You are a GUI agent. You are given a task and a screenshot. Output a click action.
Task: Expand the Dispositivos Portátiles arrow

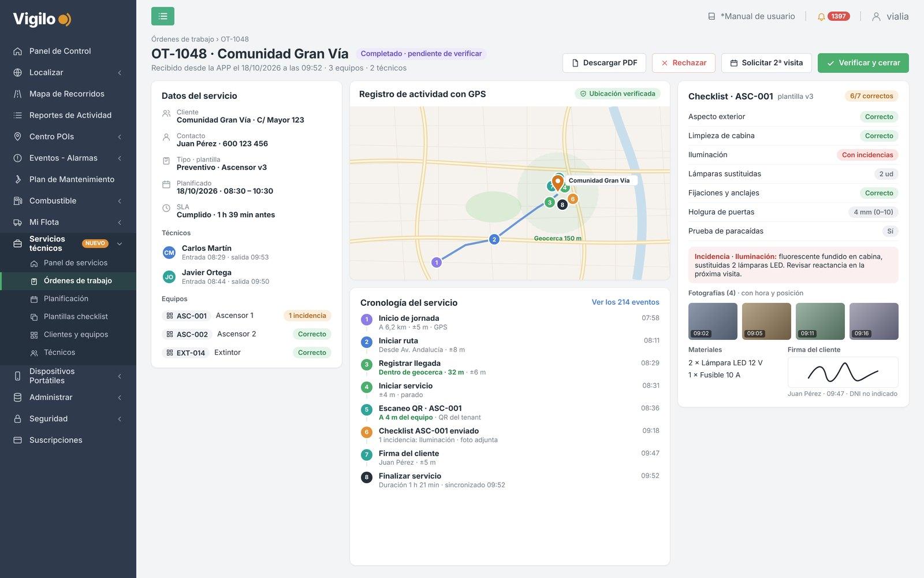pyautogui.click(x=120, y=376)
